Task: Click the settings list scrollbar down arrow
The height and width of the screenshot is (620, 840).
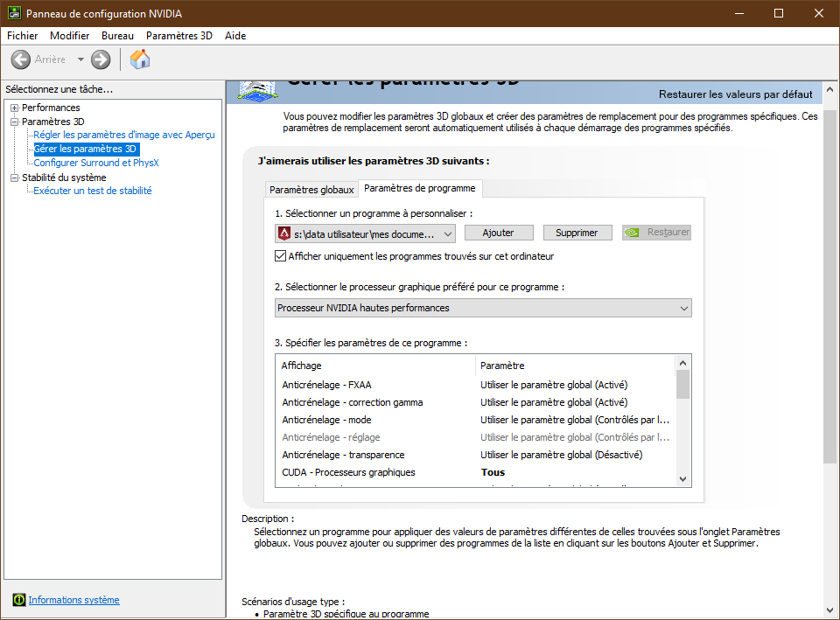Action: tap(682, 478)
